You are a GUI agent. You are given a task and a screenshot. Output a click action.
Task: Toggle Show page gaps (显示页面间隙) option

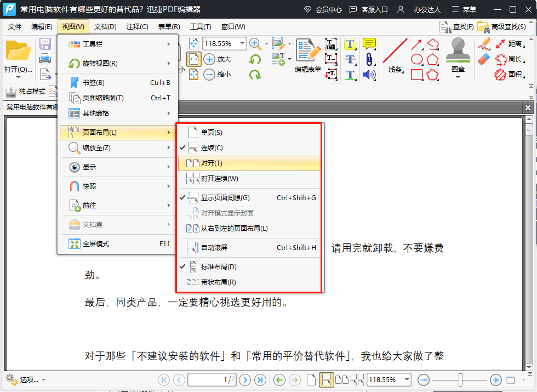click(x=250, y=198)
